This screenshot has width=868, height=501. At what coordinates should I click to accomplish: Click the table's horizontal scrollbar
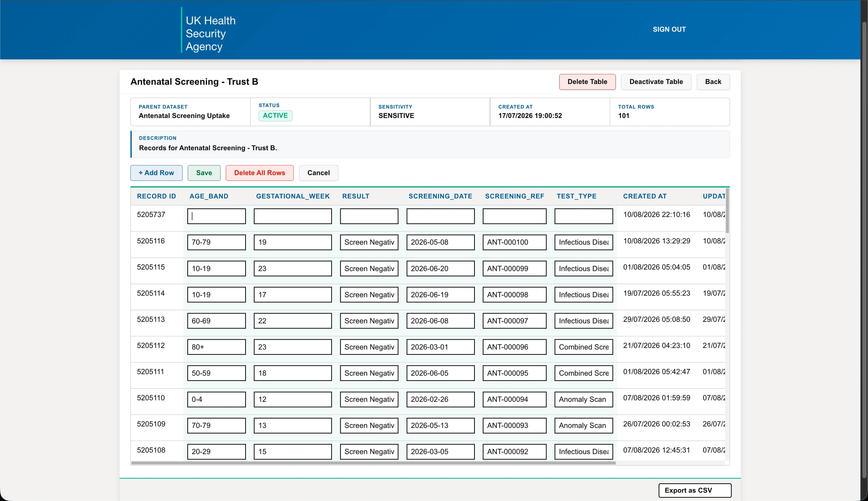tap(373, 463)
